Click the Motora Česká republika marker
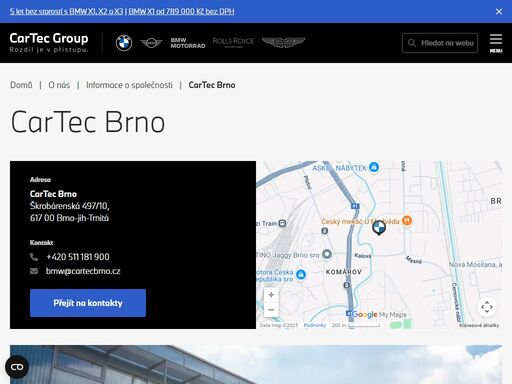The width and height of the screenshot is (512, 384). (x=301, y=274)
